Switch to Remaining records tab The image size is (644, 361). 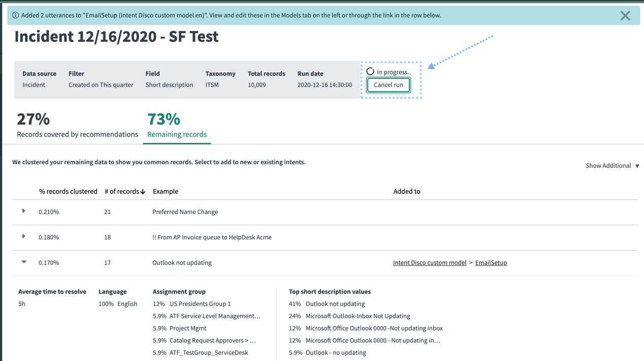click(177, 126)
